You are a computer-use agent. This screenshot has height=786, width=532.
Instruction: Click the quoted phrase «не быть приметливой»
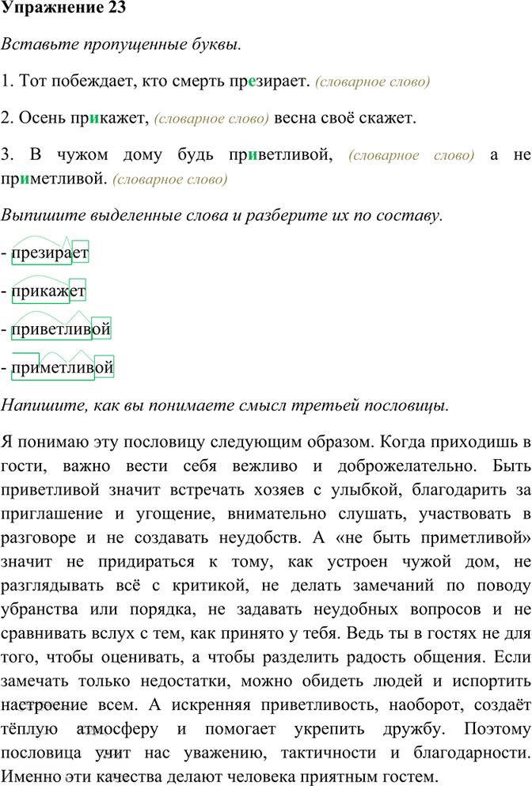434,538
